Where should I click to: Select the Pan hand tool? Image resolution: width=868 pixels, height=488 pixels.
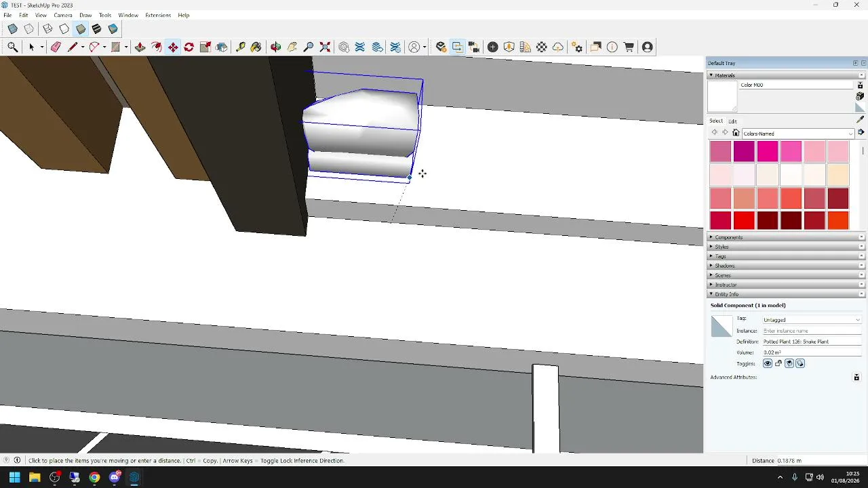click(292, 47)
